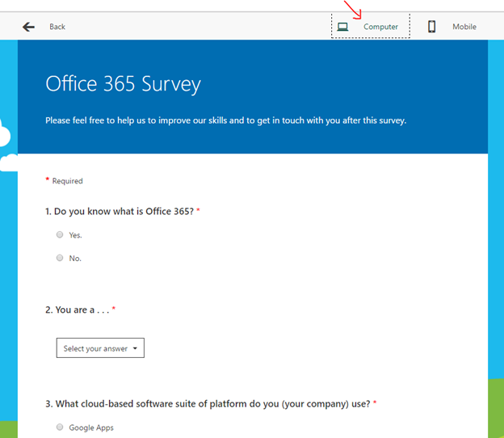This screenshot has height=438, width=504.
Task: Click question 3 about cloud-based software suite
Action: (208, 402)
